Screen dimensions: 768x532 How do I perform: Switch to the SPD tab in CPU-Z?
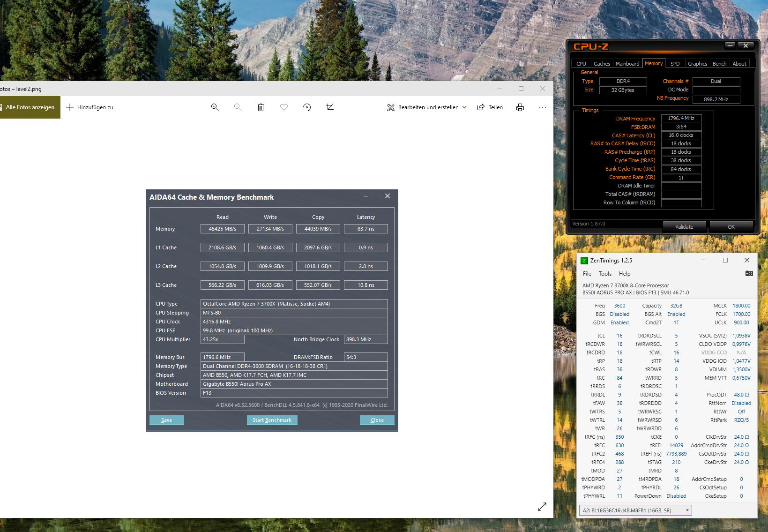(x=675, y=64)
